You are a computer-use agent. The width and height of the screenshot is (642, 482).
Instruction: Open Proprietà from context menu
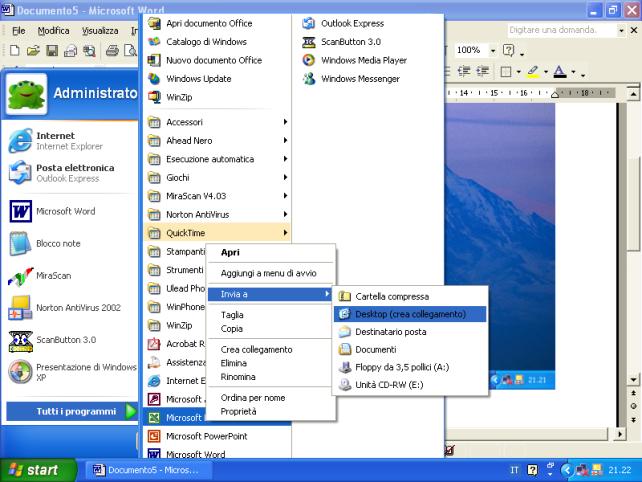point(270,412)
